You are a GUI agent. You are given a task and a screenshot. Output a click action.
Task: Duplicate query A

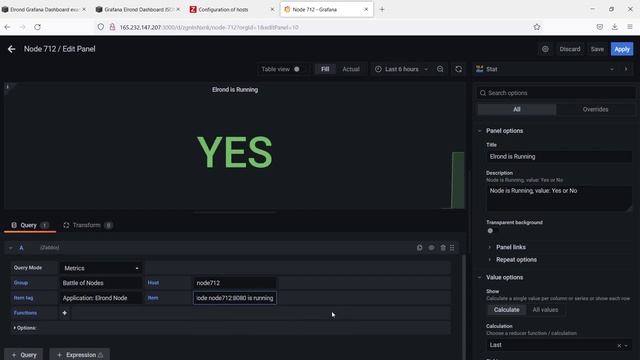(x=420, y=248)
